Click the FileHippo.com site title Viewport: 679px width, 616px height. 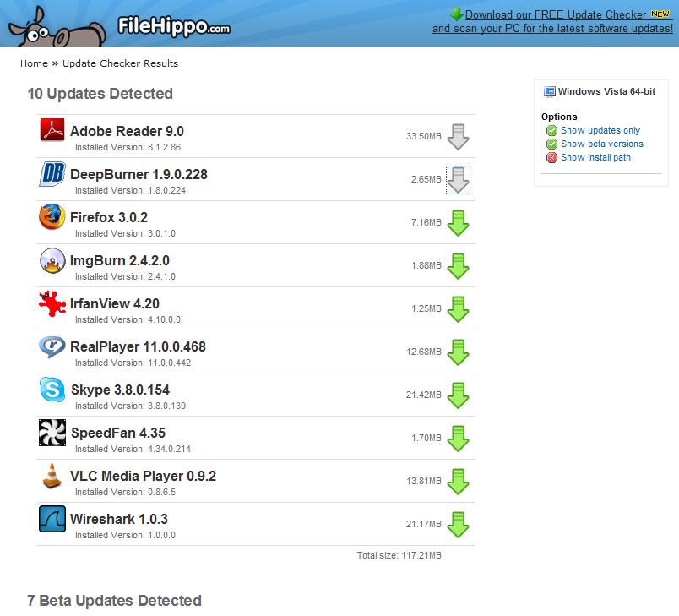tap(174, 26)
